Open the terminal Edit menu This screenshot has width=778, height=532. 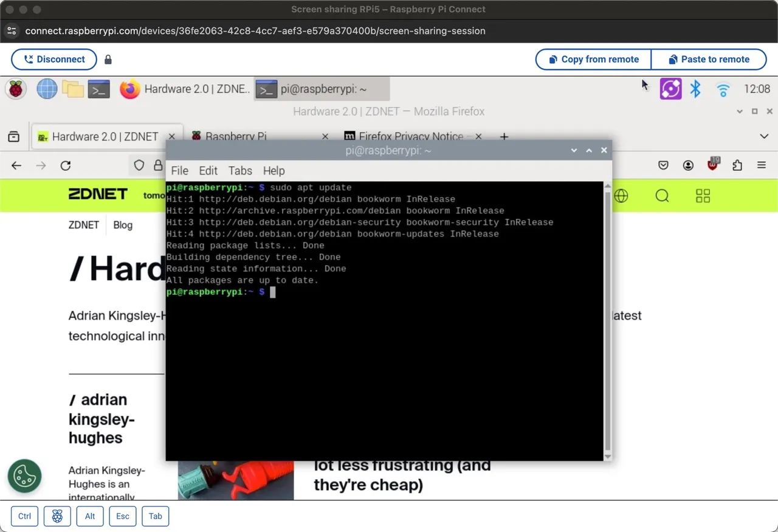[x=208, y=171]
